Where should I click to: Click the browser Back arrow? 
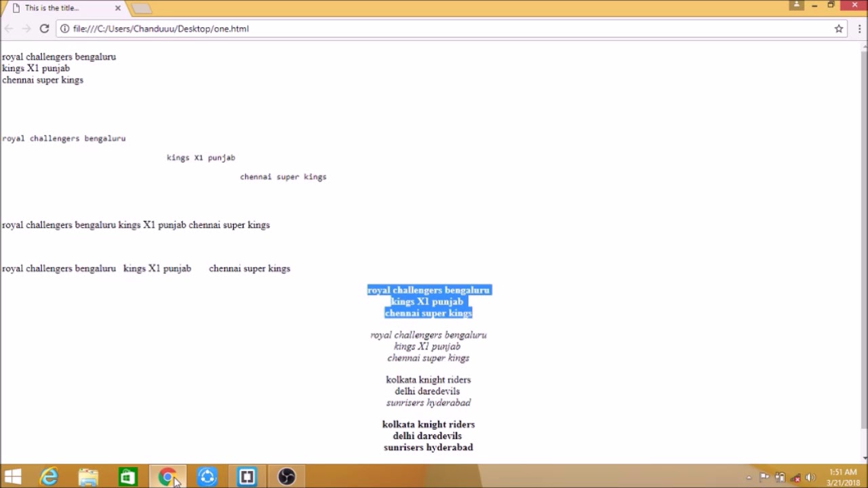tap(9, 28)
